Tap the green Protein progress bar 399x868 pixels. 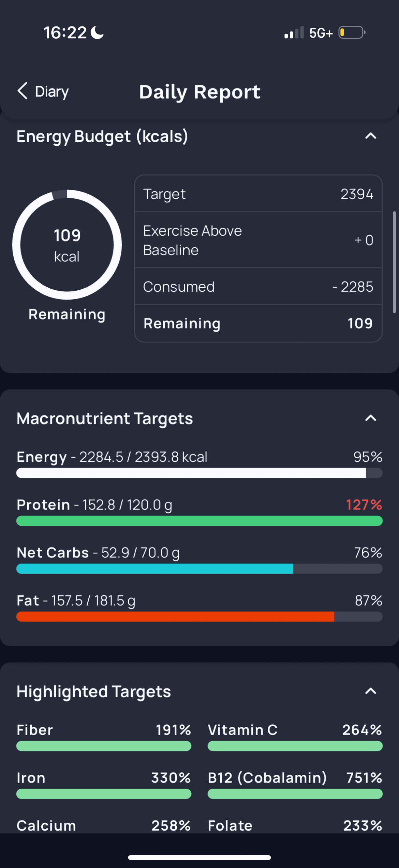(x=199, y=521)
